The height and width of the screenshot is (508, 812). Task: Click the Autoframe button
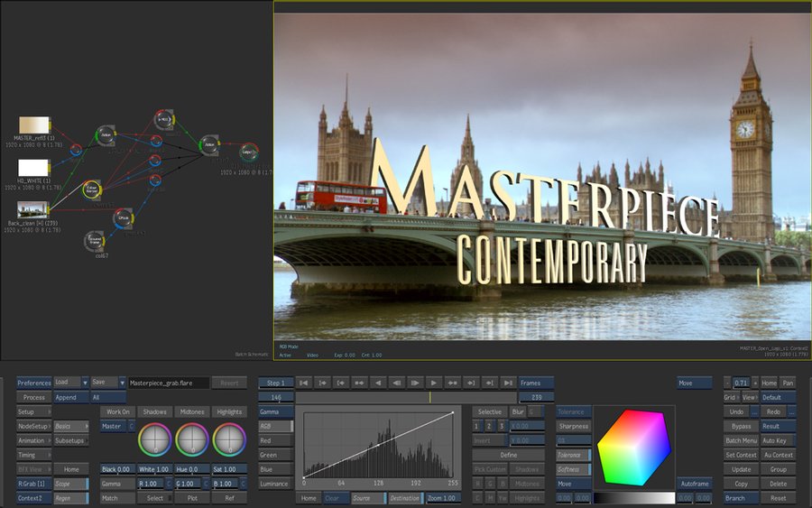[x=695, y=484]
